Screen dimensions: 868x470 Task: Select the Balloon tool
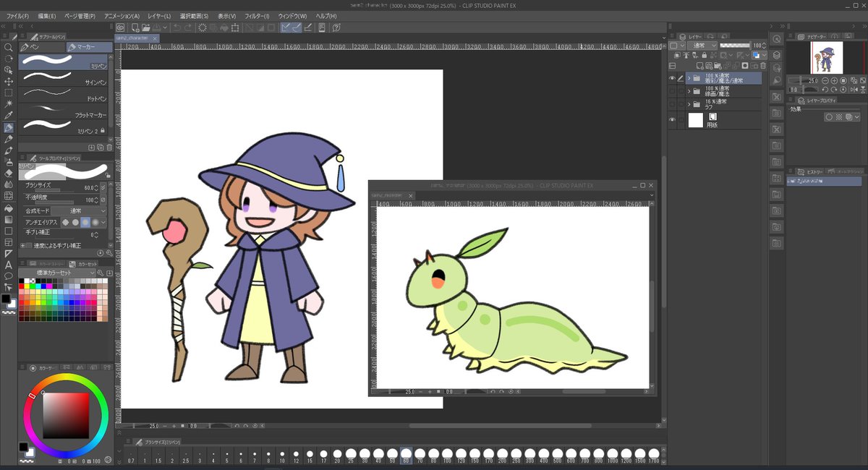pos(8,277)
